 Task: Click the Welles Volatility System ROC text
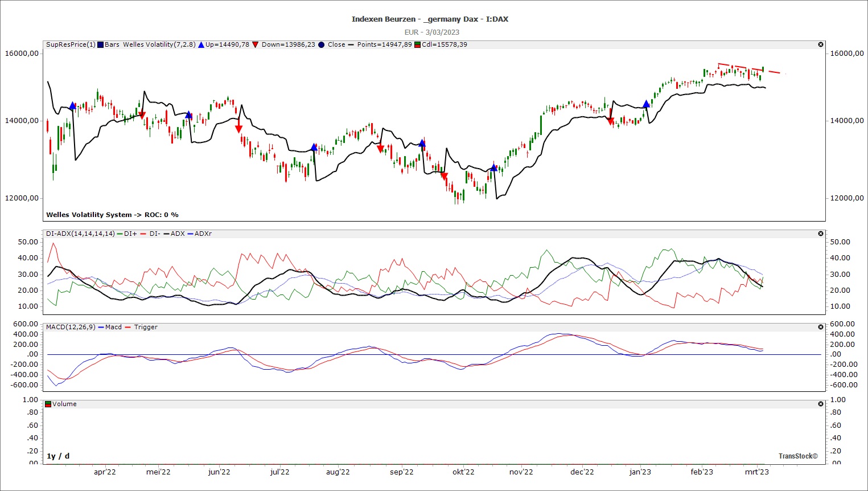pyautogui.click(x=112, y=215)
